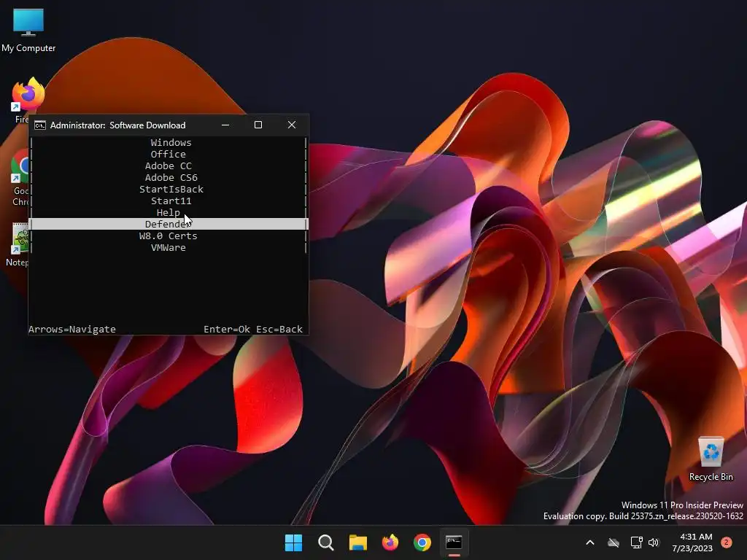Click the cloud sync tray icon
Viewport: 747px width, 560px height.
[613, 542]
